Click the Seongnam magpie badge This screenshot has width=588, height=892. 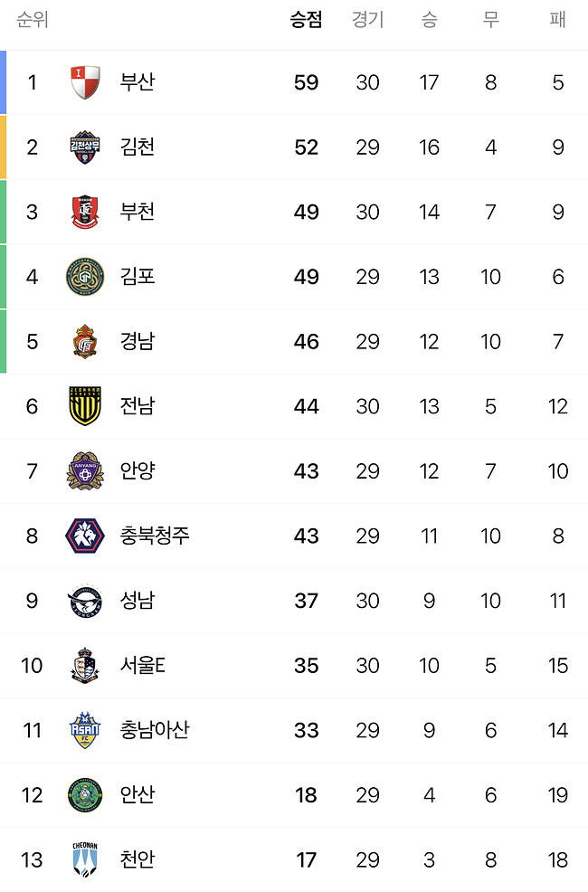click(x=85, y=601)
